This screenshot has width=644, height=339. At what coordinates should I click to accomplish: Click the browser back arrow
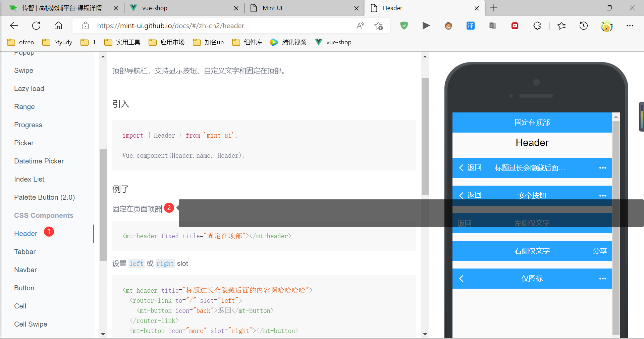(x=14, y=26)
